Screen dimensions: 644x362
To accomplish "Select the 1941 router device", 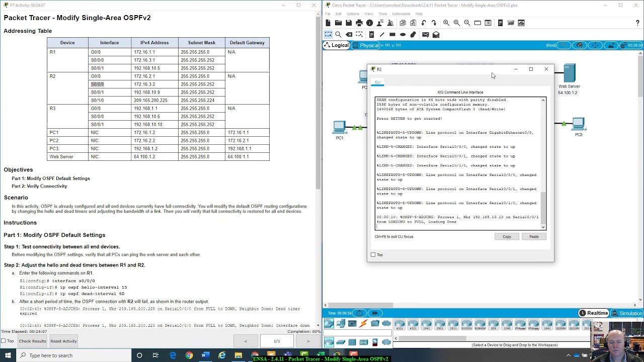I will point(426,325).
